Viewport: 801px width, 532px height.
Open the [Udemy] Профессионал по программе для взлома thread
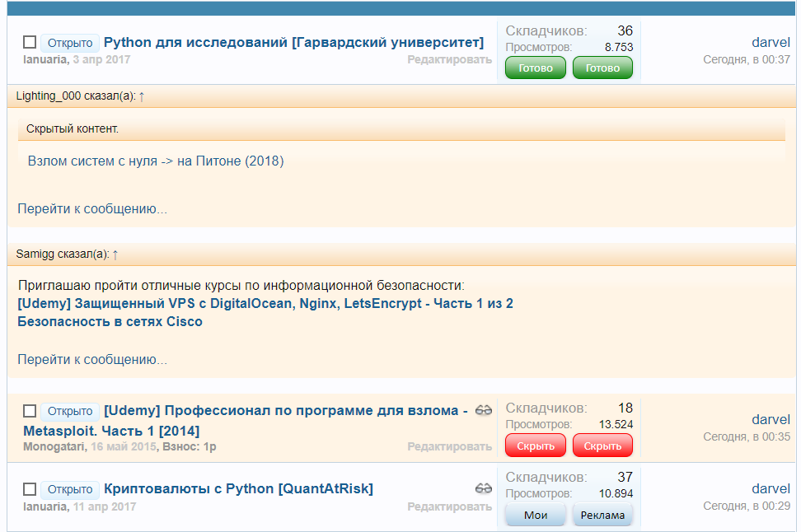pos(246,421)
